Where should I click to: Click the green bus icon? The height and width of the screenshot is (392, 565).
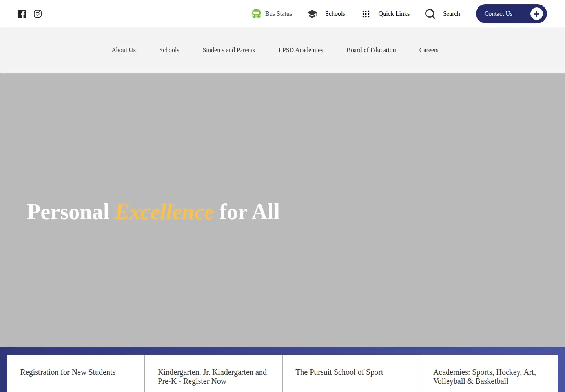tap(256, 14)
